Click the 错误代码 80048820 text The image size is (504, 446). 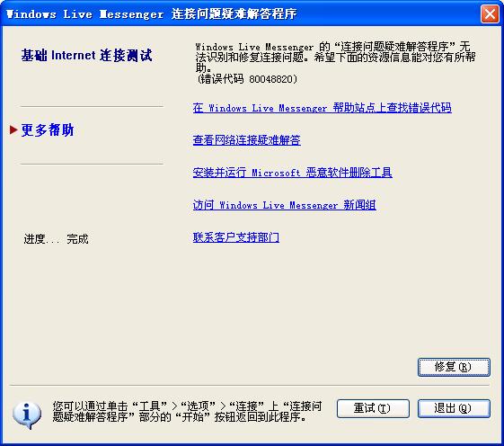point(246,79)
